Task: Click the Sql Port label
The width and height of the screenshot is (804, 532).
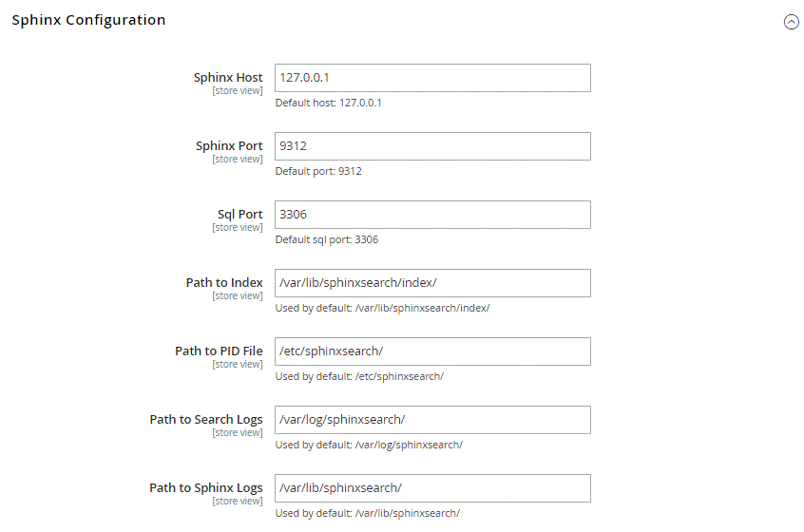Action: pos(239,215)
